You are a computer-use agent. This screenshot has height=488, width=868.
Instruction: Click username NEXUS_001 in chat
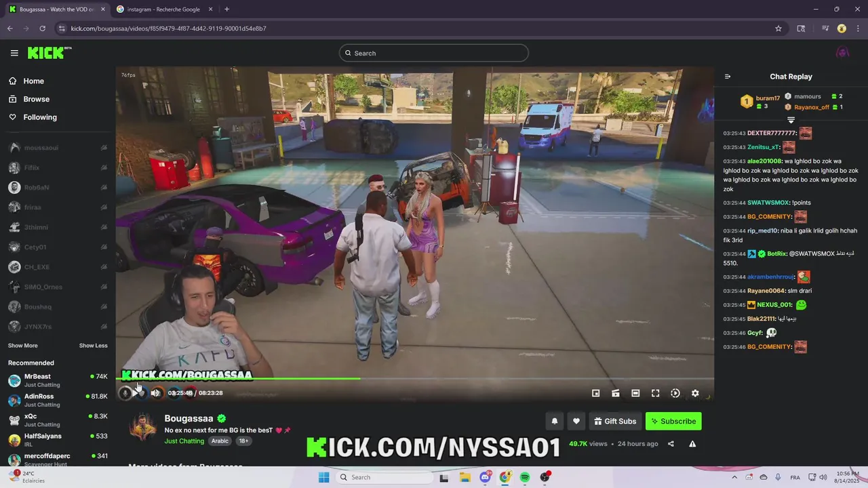[774, 305]
